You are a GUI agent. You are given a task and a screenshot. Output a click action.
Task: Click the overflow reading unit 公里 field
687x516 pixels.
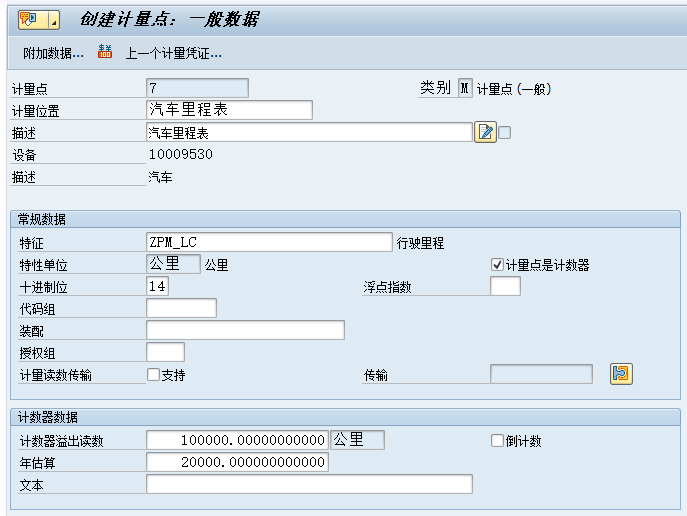(358, 440)
